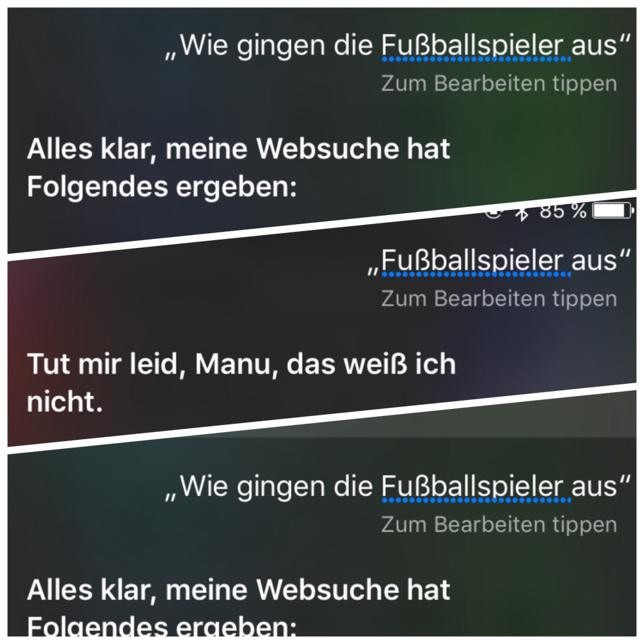Tap "Wie gingen die" in the top query
644x644 pixels.
pos(276,46)
